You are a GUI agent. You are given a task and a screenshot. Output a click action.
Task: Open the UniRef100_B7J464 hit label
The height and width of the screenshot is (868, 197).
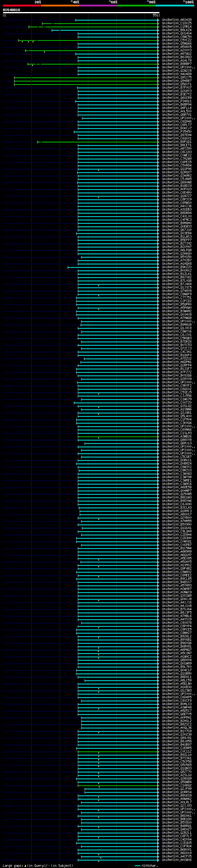point(177,284)
